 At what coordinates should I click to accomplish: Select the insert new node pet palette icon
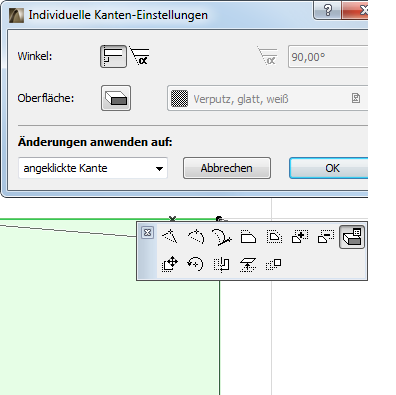coord(170,237)
